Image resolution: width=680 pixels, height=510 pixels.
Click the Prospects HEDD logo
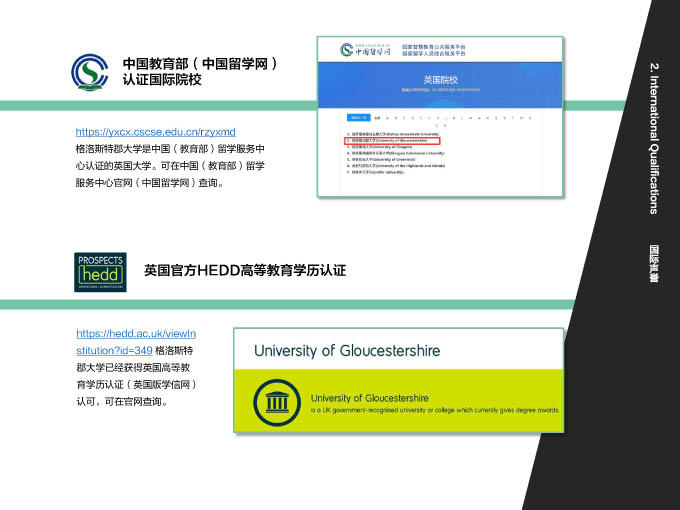pyautogui.click(x=100, y=273)
